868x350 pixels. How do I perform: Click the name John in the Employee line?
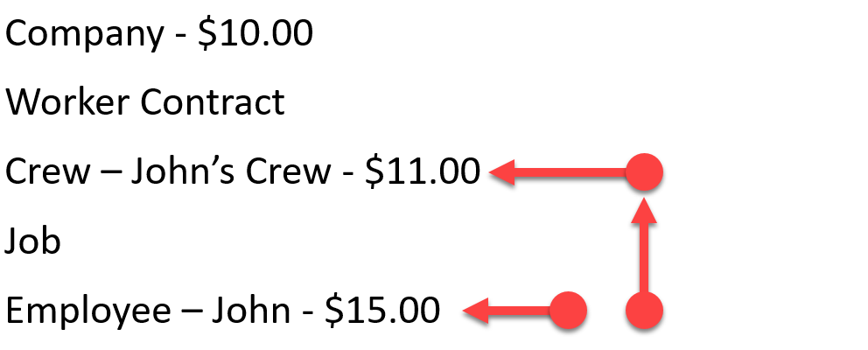point(251,311)
